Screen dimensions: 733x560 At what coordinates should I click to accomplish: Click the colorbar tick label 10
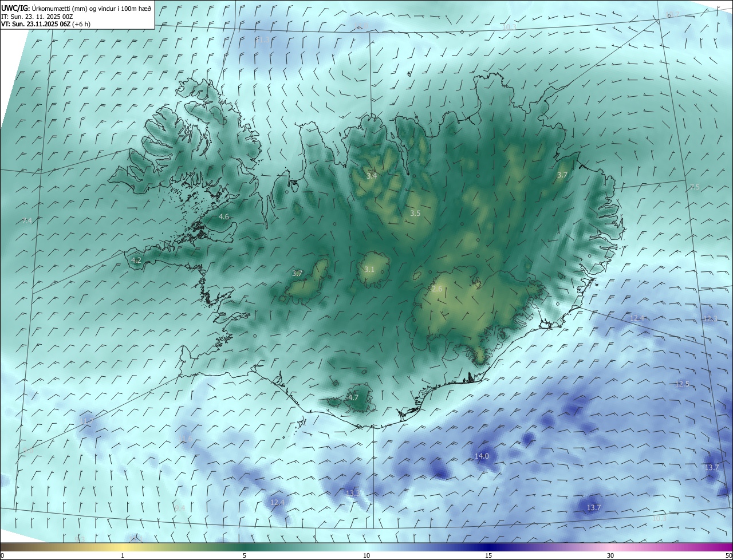366,555
